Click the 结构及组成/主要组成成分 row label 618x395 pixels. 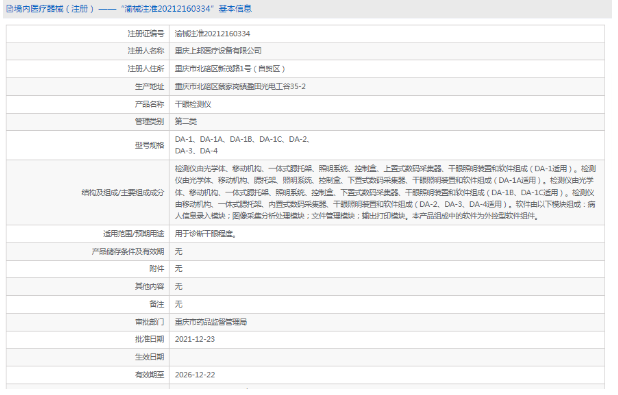point(123,192)
